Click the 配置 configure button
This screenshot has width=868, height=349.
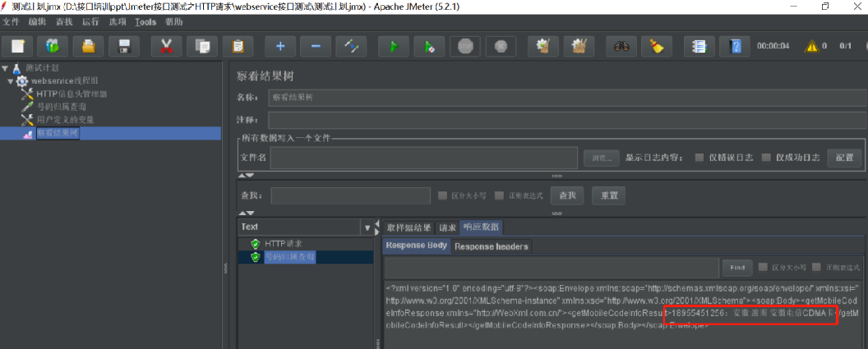(x=844, y=158)
